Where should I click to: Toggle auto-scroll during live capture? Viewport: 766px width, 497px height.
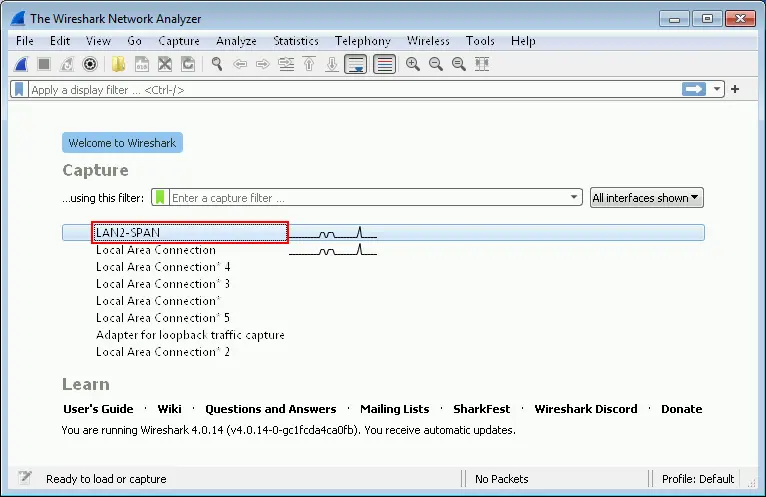[356, 64]
